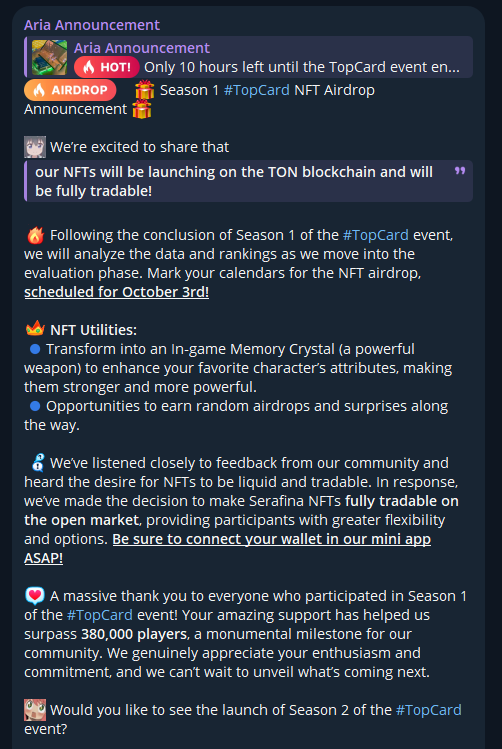
Task: Click the quotation mark icon in quote block
Action: pyautogui.click(x=460, y=171)
